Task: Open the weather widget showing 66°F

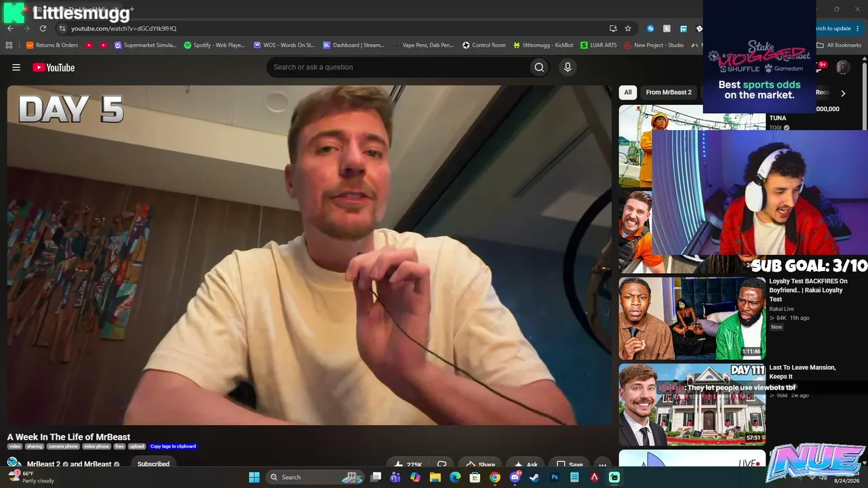Action: pyautogui.click(x=31, y=477)
